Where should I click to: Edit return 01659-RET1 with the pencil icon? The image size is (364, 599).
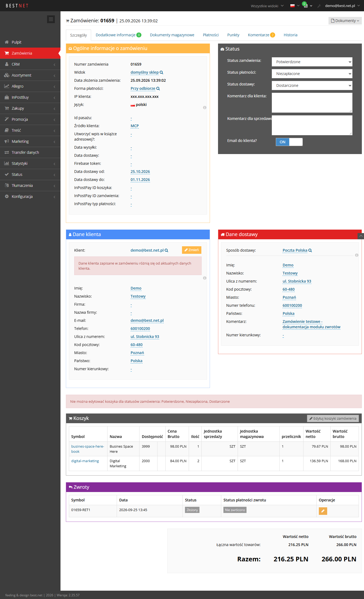tap(323, 511)
